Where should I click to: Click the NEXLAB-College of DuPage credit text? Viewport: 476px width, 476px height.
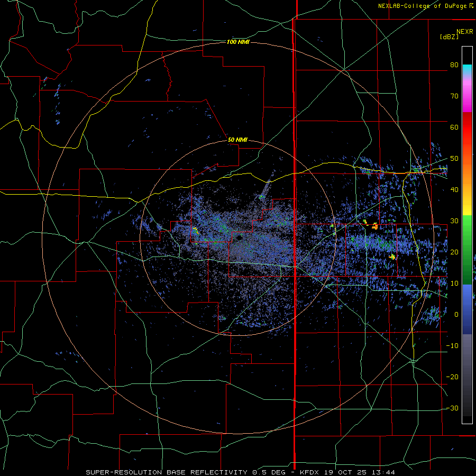[x=422, y=6]
